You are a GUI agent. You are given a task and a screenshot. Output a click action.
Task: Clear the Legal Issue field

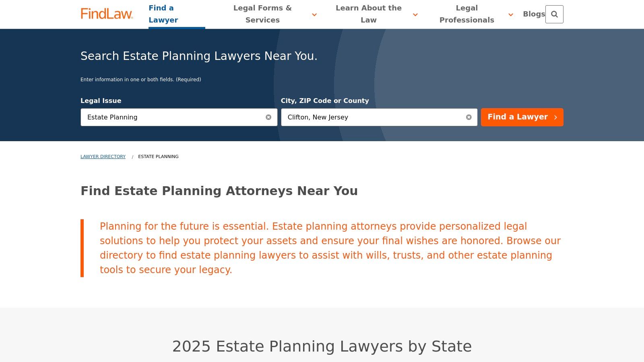click(268, 117)
